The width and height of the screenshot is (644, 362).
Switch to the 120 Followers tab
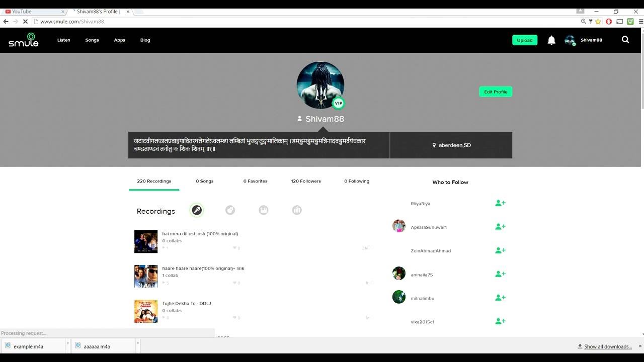coord(306,181)
